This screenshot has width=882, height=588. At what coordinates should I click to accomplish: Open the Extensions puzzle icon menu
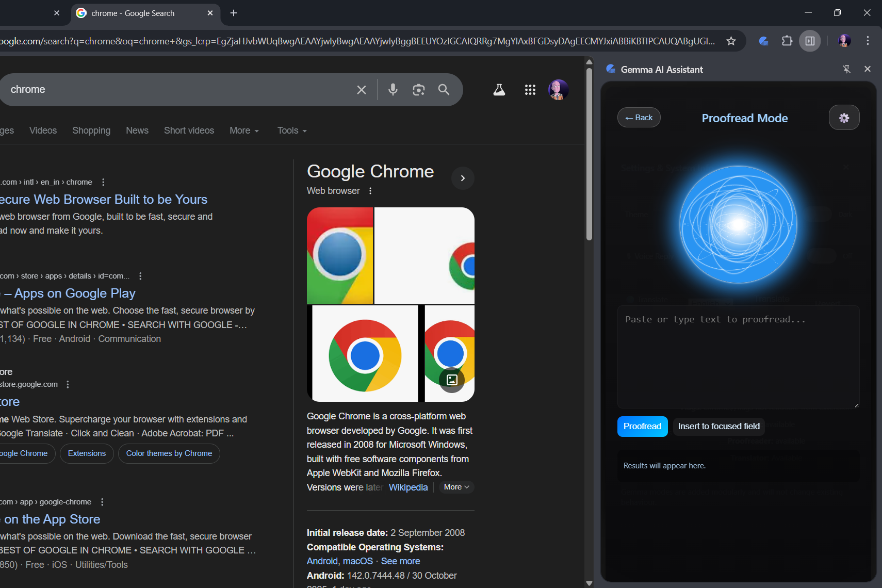(787, 41)
